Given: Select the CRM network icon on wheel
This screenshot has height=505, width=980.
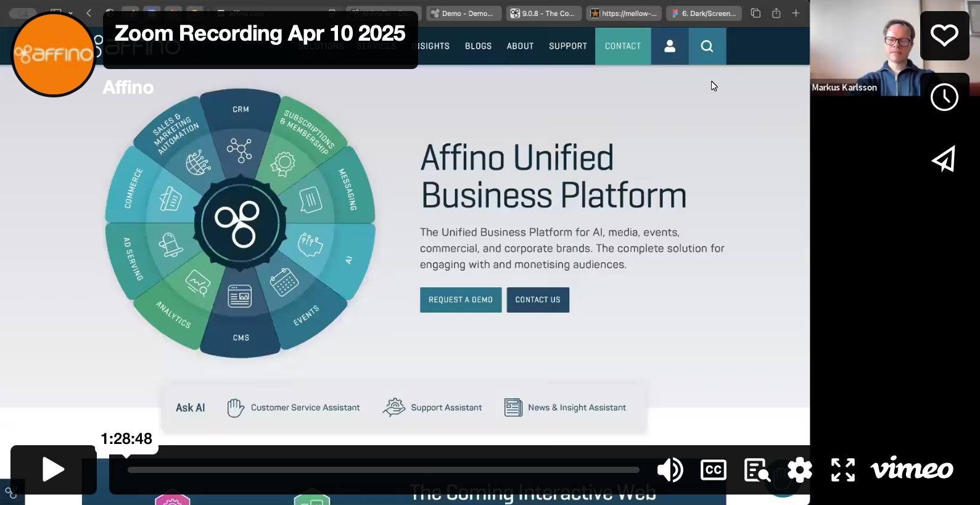Looking at the screenshot, I should pos(239,150).
